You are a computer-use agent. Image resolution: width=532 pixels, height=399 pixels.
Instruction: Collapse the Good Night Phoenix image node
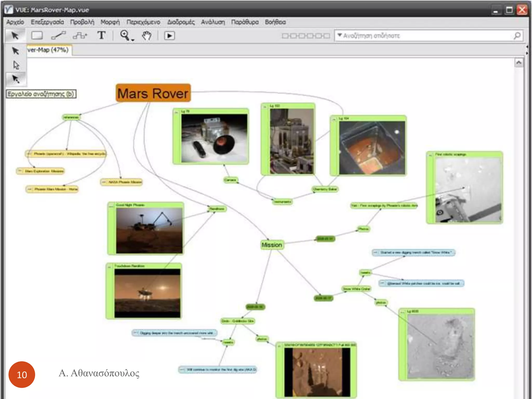tap(111, 206)
